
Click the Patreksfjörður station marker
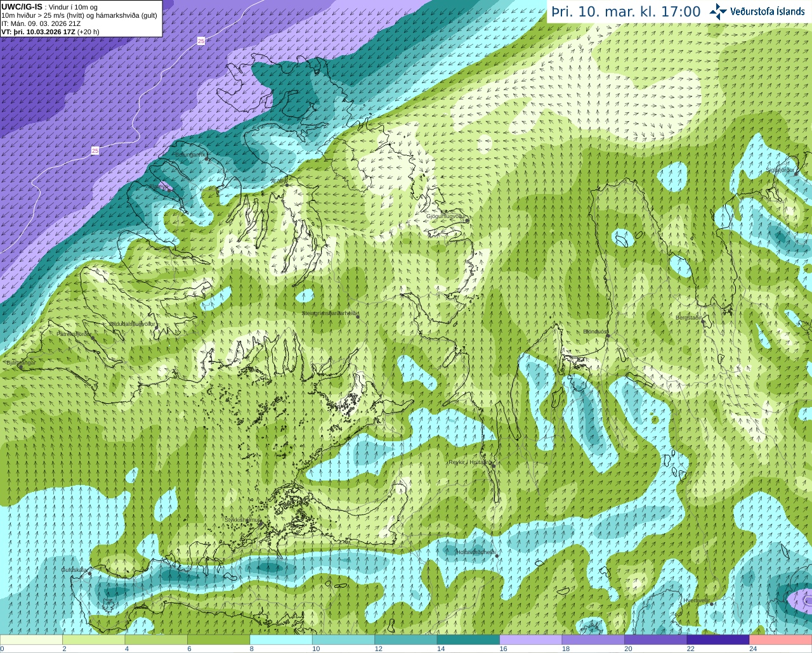(93, 338)
